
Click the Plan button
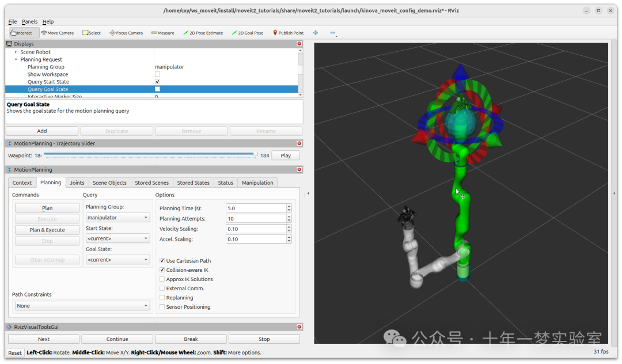click(47, 208)
